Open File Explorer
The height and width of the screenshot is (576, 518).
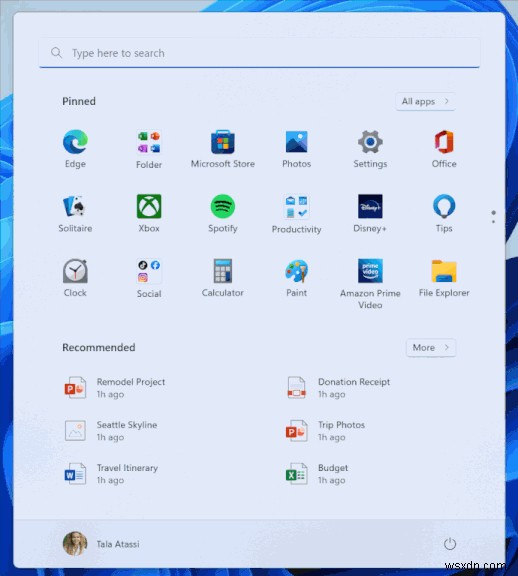(444, 278)
